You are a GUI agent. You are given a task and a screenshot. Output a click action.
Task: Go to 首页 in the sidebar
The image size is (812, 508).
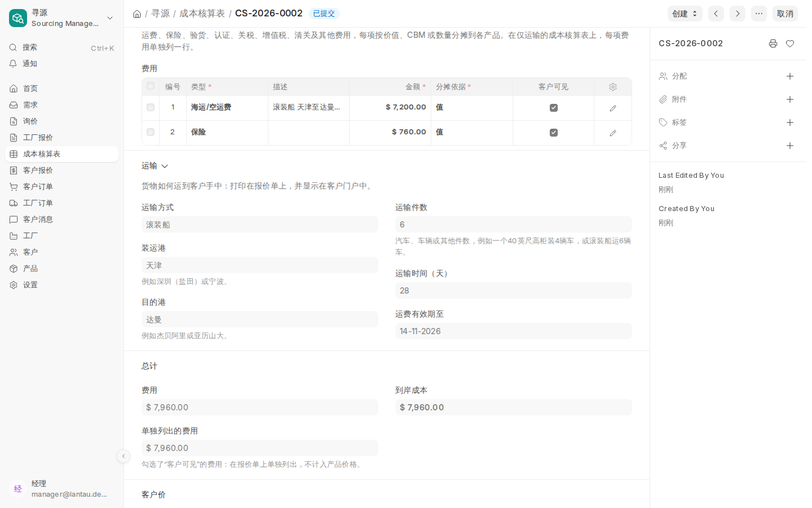click(61, 89)
